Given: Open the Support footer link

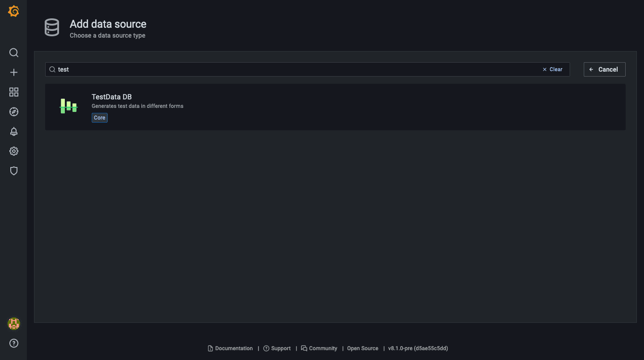Looking at the screenshot, I should coord(277,348).
